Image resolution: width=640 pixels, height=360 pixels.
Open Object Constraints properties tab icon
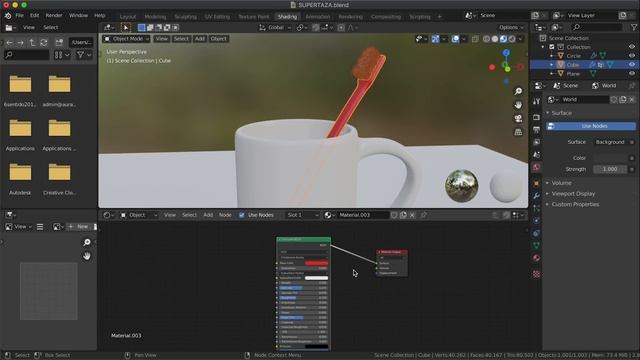(x=536, y=233)
